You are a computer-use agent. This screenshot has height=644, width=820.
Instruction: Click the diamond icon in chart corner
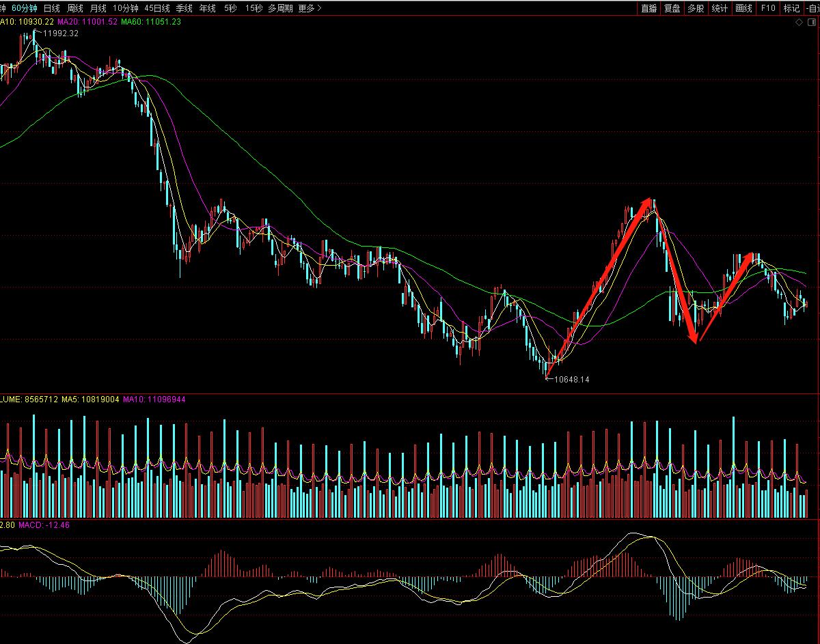(x=799, y=23)
